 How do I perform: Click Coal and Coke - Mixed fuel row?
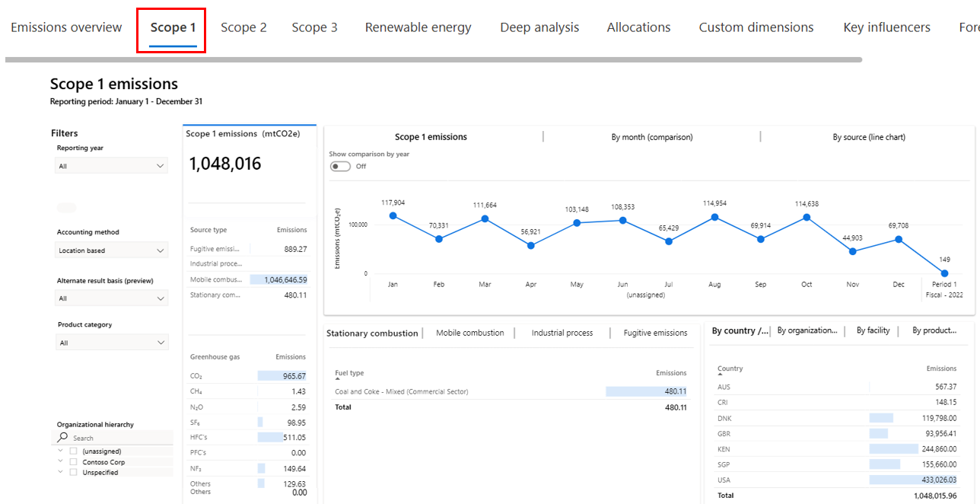(x=511, y=391)
